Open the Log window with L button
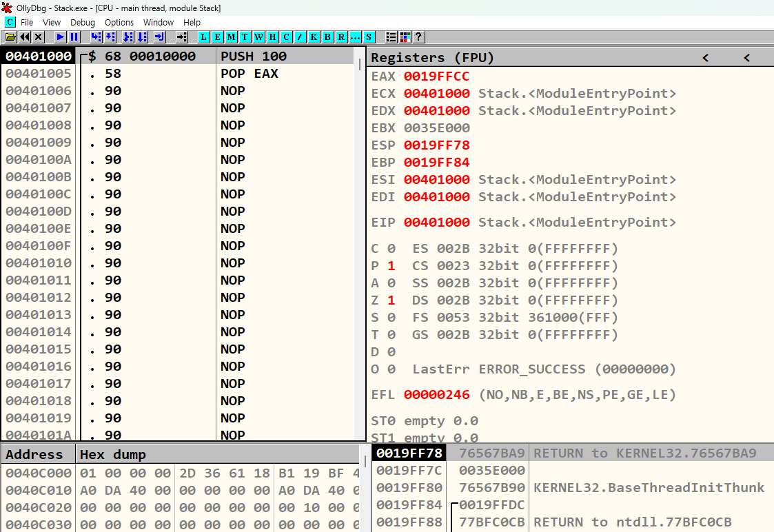The image size is (774, 532). pyautogui.click(x=205, y=37)
